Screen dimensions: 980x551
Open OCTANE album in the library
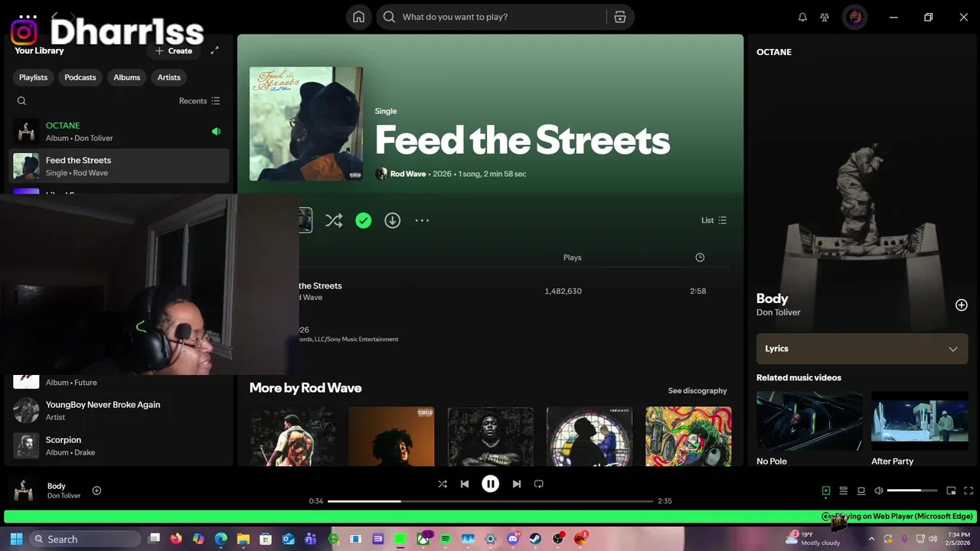tap(119, 132)
